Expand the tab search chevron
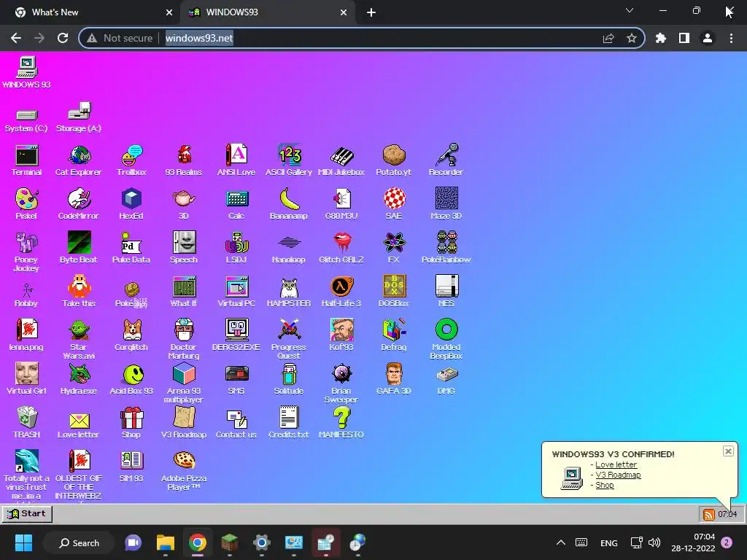The width and height of the screenshot is (747, 560). [x=630, y=10]
